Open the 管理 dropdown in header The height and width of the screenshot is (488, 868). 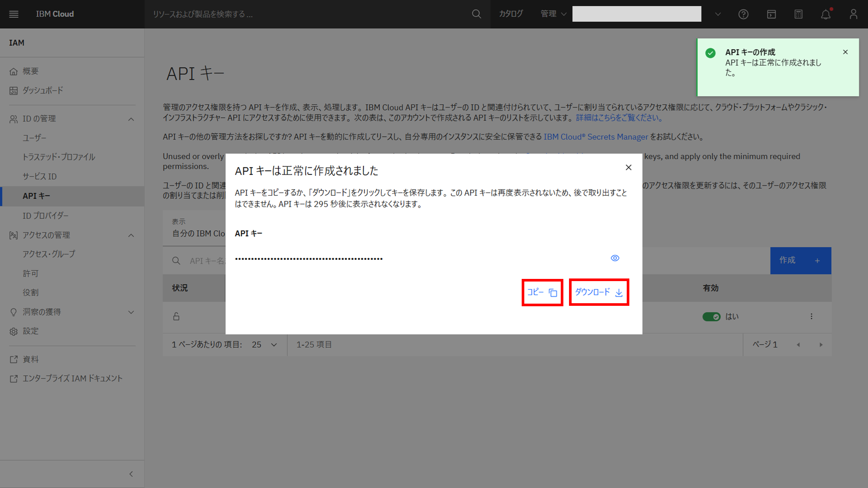[x=553, y=14]
